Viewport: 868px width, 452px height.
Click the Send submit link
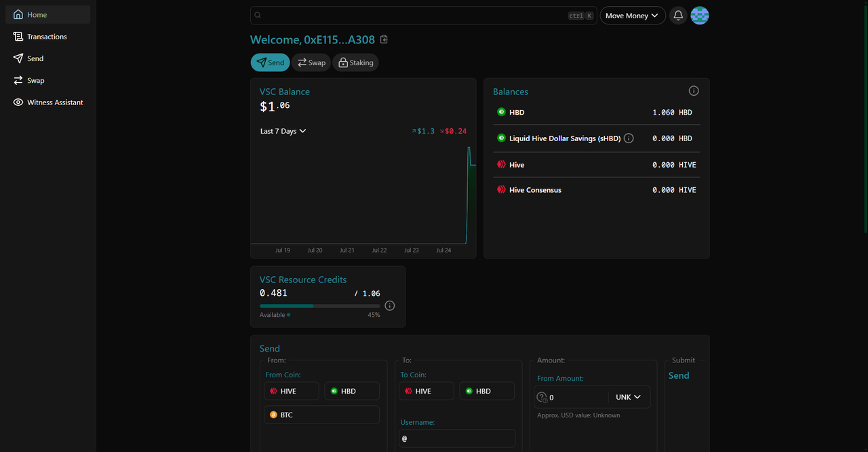(679, 375)
